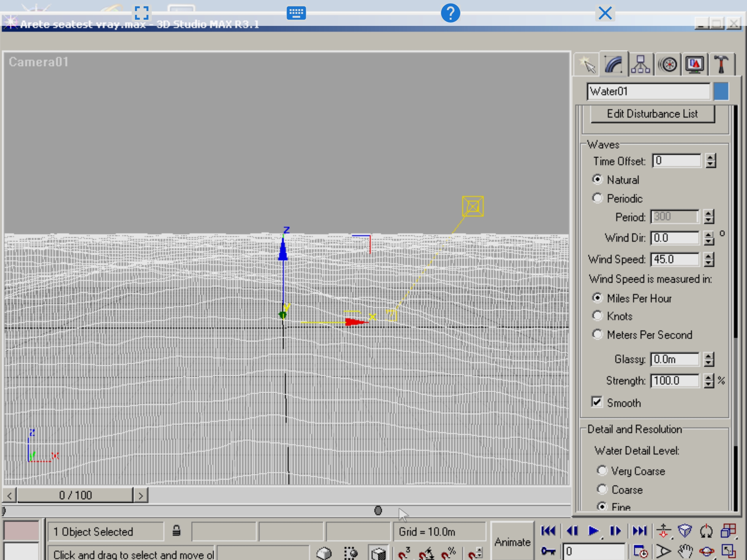Click the Arc Rotate viewport icon

pos(707,551)
